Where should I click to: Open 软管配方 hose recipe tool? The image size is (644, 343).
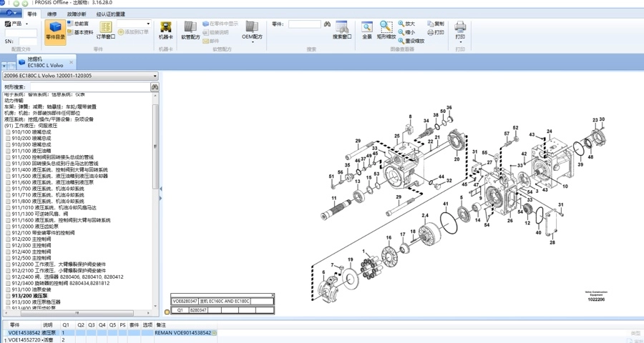(x=190, y=31)
